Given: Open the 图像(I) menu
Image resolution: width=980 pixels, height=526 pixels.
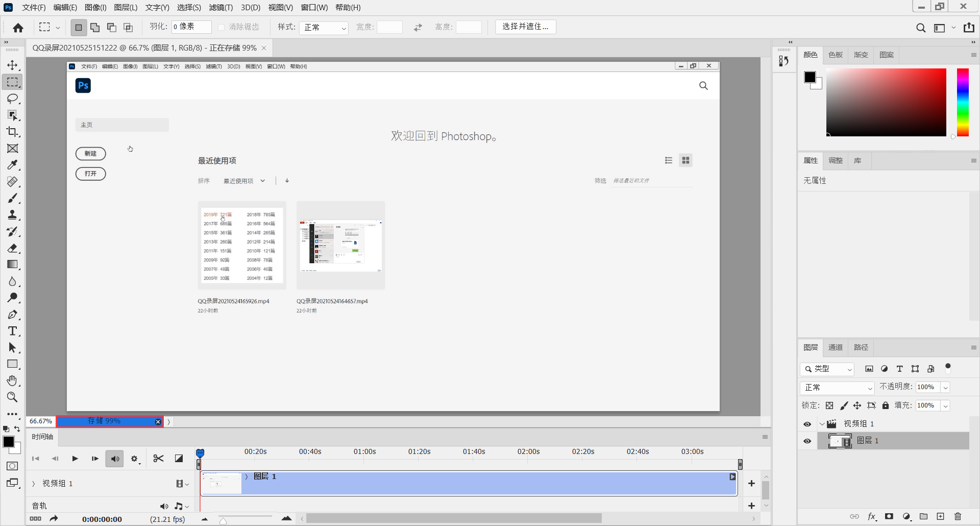Looking at the screenshot, I should point(95,8).
